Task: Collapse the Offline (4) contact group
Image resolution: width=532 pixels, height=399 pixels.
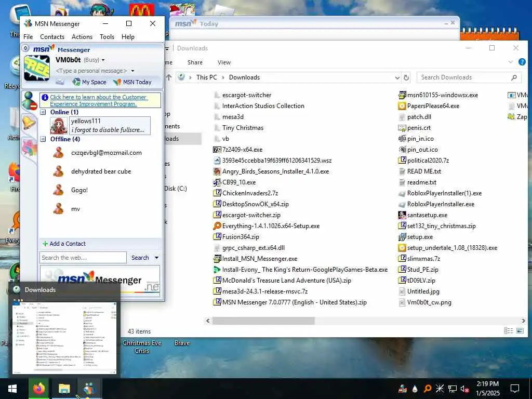Action: coord(43,139)
